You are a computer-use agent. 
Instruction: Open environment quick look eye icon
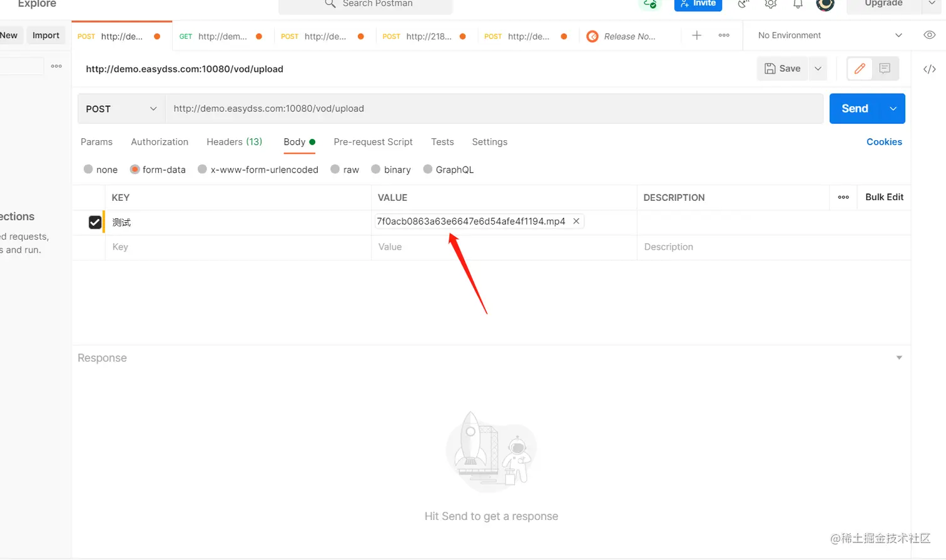[x=930, y=35]
